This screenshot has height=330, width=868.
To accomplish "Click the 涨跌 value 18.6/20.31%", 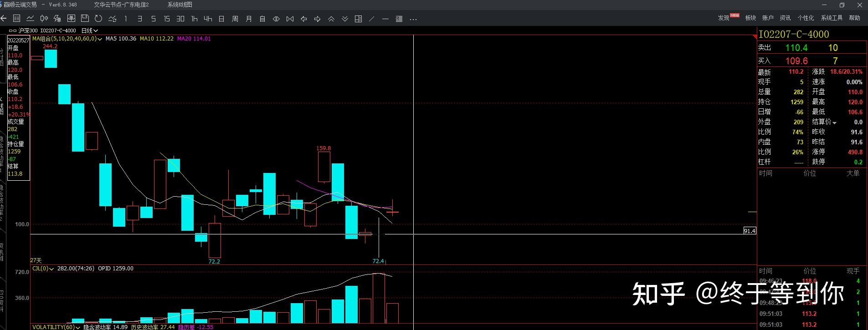I will [846, 72].
